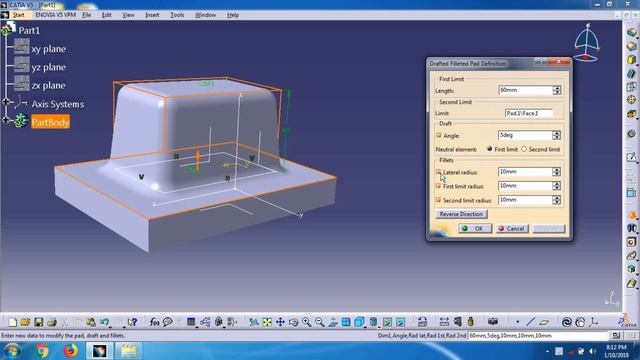Click the Angle field showing 5deg
The image size is (640, 360).
coord(526,135)
